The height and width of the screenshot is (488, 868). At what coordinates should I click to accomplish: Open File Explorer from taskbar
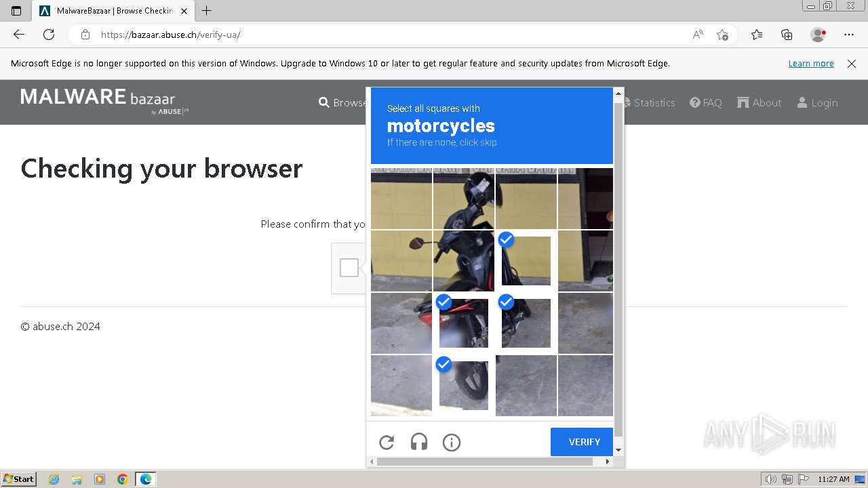coord(77,479)
